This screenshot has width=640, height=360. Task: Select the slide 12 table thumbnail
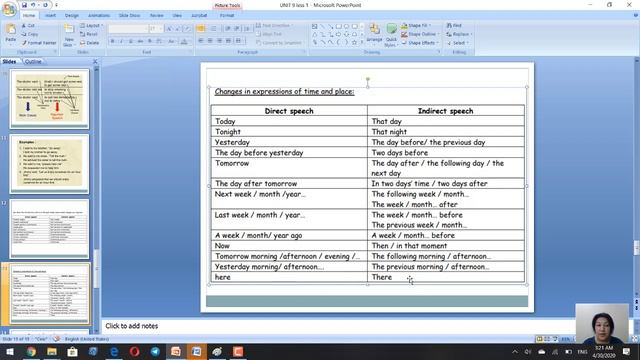coord(49,229)
